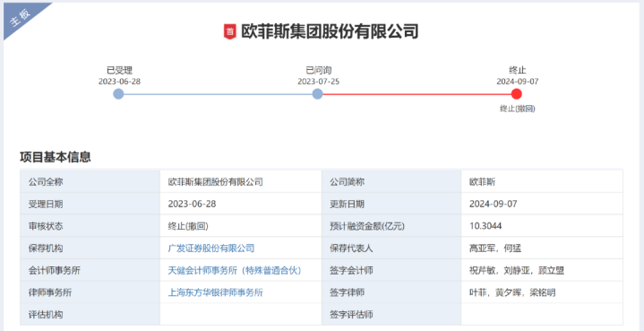
Task: Click the 2023-07-25 date under 已问询
Action: [x=318, y=82]
